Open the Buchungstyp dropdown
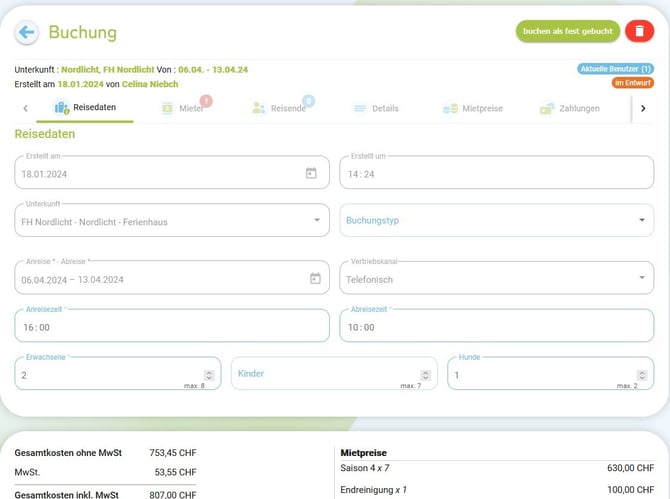 coord(641,221)
